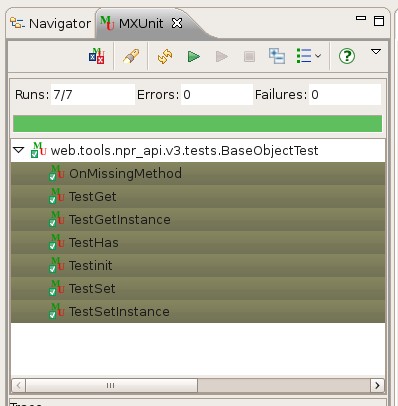Viewport: 398px width, 406px height.
Task: Run tests with the green play button
Action: point(194,56)
